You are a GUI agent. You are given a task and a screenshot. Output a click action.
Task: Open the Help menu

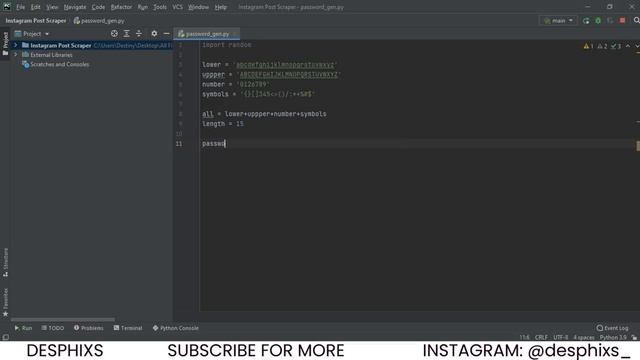(x=220, y=7)
